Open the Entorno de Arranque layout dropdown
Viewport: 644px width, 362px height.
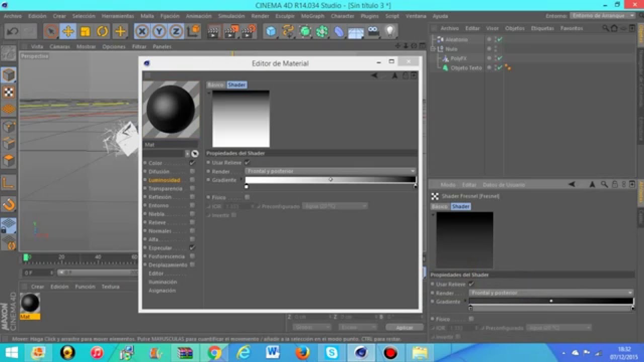(603, 16)
